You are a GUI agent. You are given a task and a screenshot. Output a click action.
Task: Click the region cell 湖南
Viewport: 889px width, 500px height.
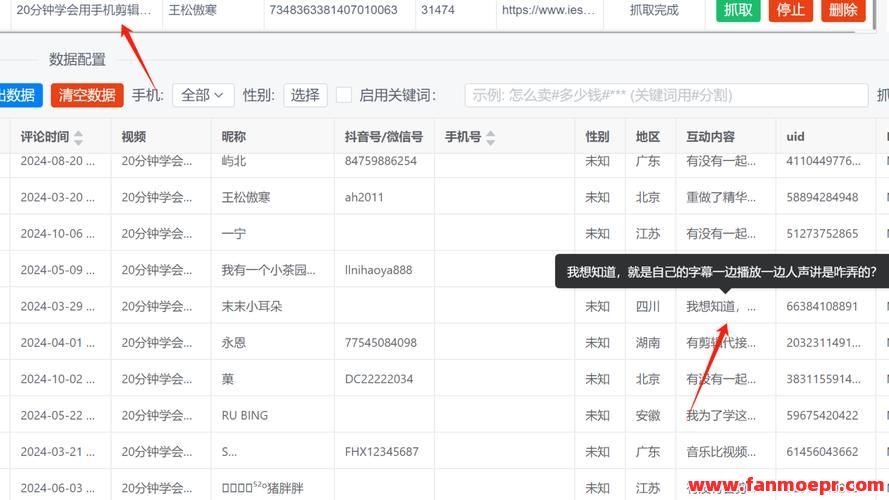(x=647, y=342)
